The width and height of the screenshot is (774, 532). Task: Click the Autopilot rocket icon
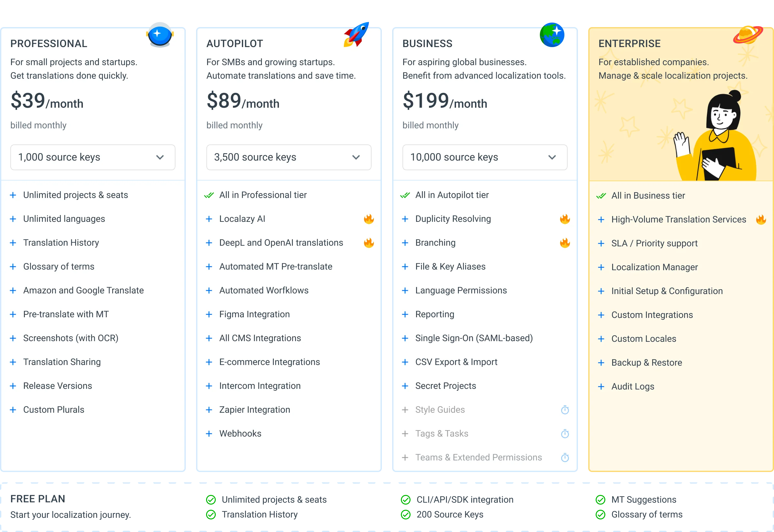(356, 34)
